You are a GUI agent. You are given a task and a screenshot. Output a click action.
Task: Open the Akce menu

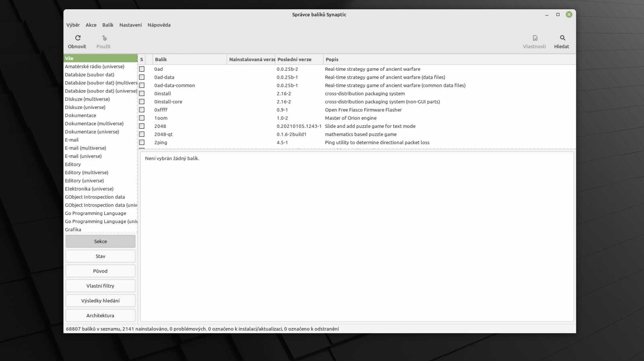(x=91, y=25)
